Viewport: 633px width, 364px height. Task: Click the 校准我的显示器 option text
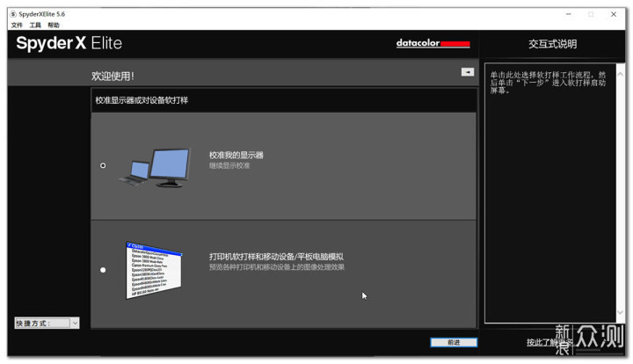pyautogui.click(x=236, y=155)
